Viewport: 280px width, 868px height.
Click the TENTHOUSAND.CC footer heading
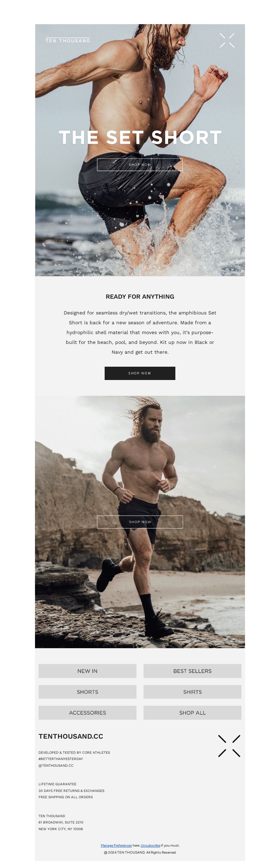tap(71, 737)
